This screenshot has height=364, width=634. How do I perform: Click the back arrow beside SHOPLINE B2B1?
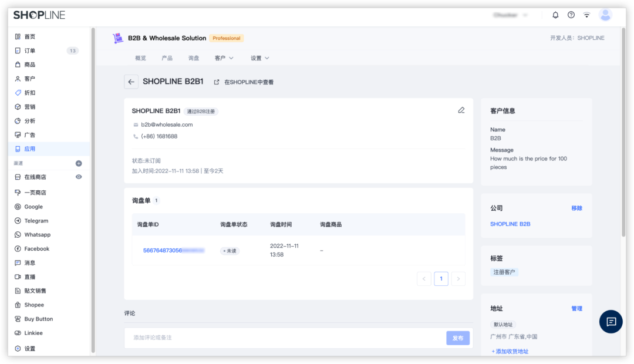click(x=131, y=82)
